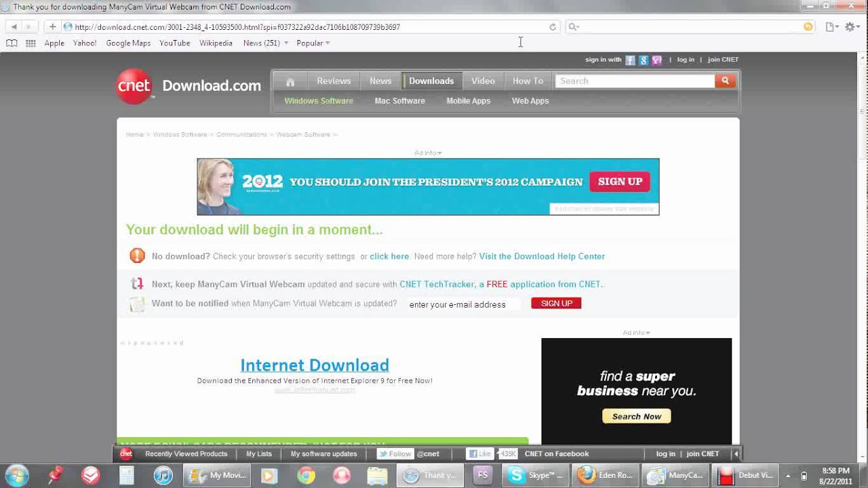The image size is (868, 488).
Task: Open My Lists in bottom bar
Action: (259, 454)
